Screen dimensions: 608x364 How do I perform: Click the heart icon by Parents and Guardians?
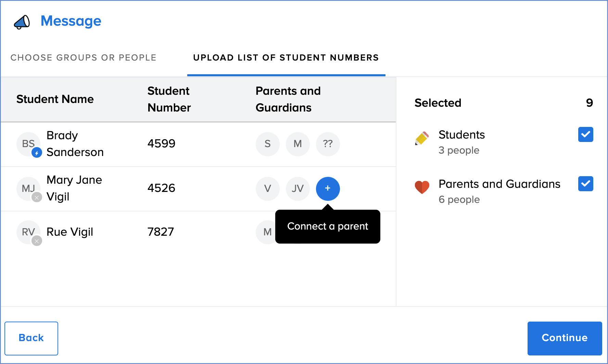point(422,187)
